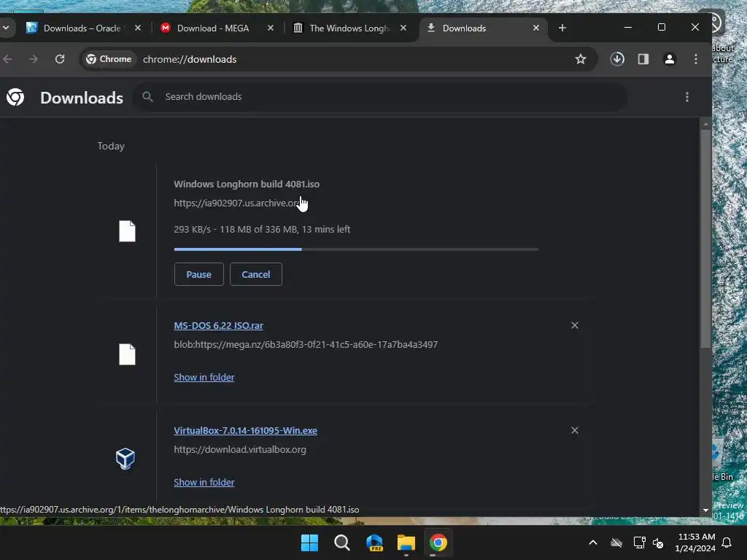Click the Search downloads field
The height and width of the screenshot is (560, 747).
tap(379, 97)
